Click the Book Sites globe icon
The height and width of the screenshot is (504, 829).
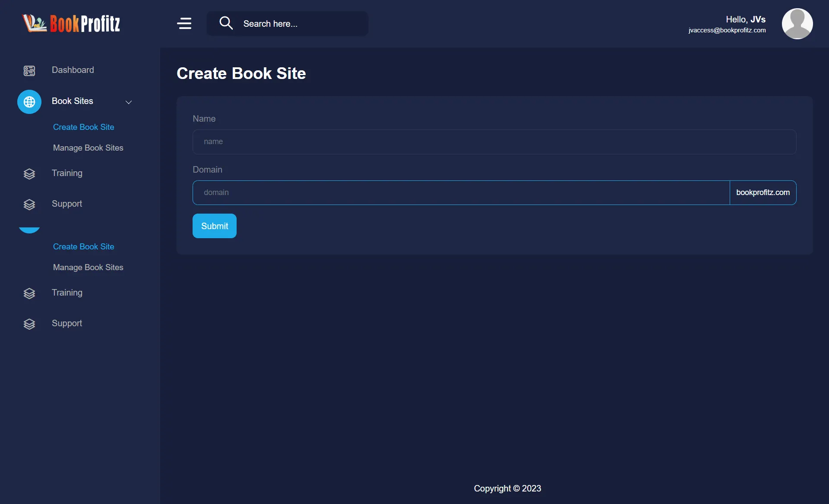29,102
